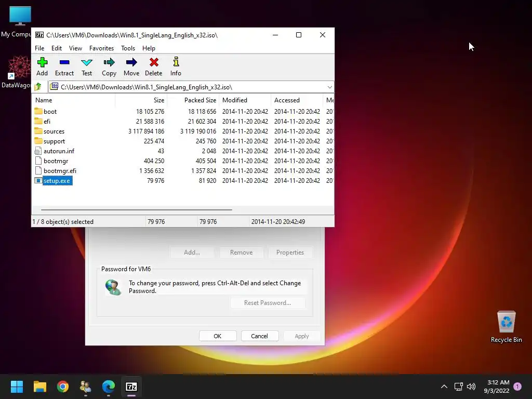Sort by the Accessed column header
The width and height of the screenshot is (532, 399).
pos(297,100)
